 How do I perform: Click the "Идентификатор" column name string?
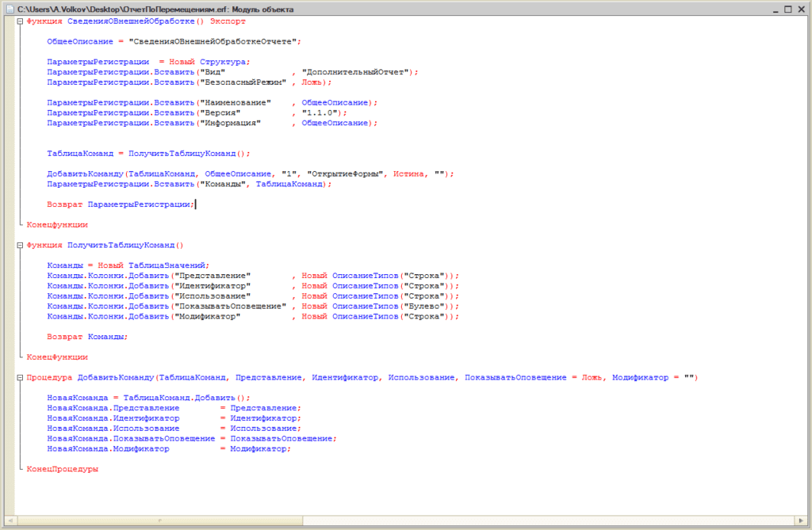coord(213,286)
